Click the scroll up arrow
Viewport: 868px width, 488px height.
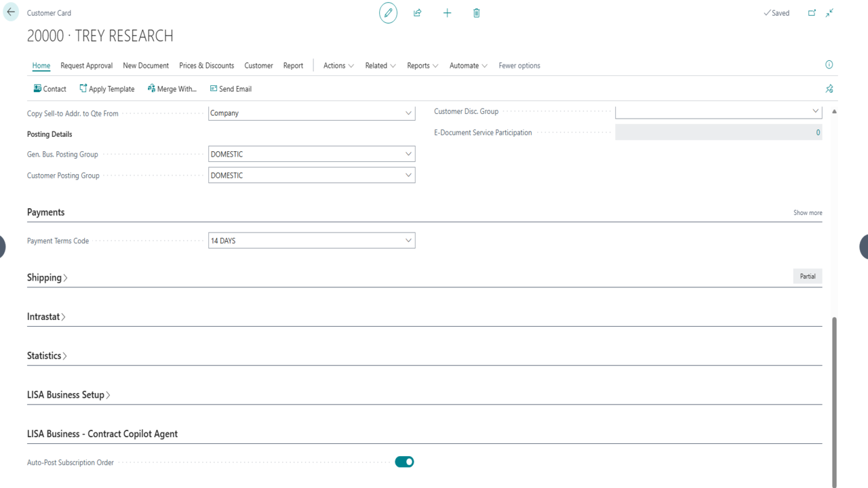tap(834, 111)
